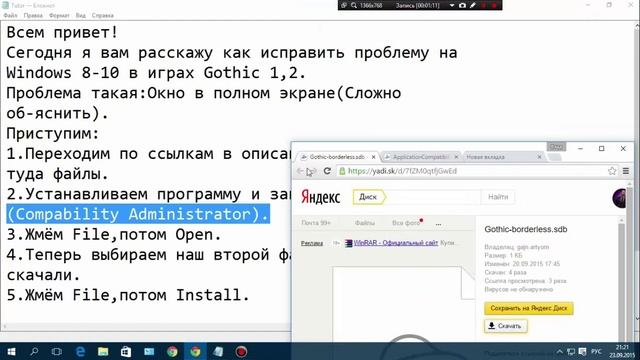Open the Все фото link

pos(406,223)
